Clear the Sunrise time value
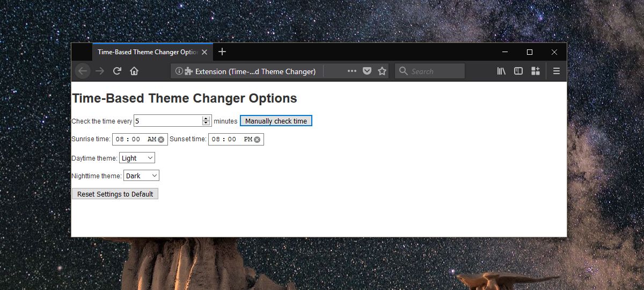Image resolution: width=644 pixels, height=290 pixels. [x=161, y=140]
